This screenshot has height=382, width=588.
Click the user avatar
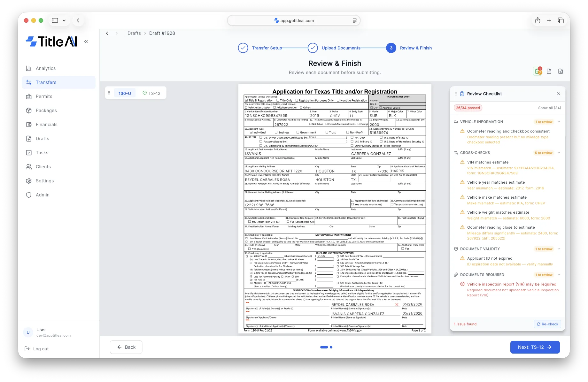coord(28,332)
